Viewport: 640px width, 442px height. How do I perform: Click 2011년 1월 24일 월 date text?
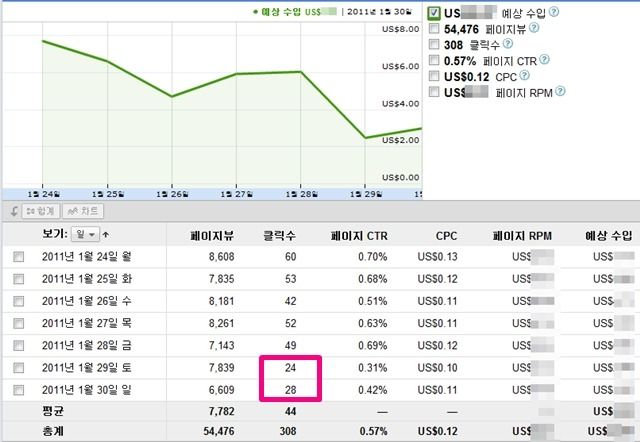point(87,257)
